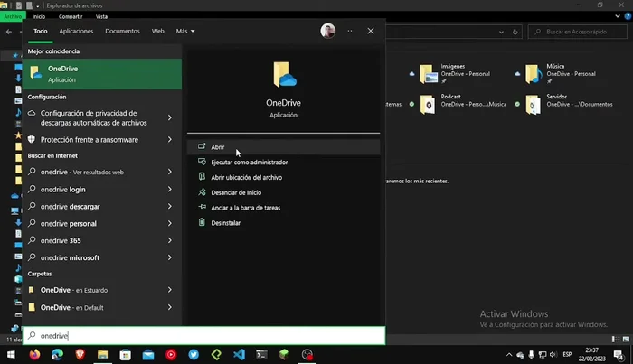Viewport: 633px width, 364px height.
Task: Click the Abrir action for OneDrive
Action: click(283, 147)
